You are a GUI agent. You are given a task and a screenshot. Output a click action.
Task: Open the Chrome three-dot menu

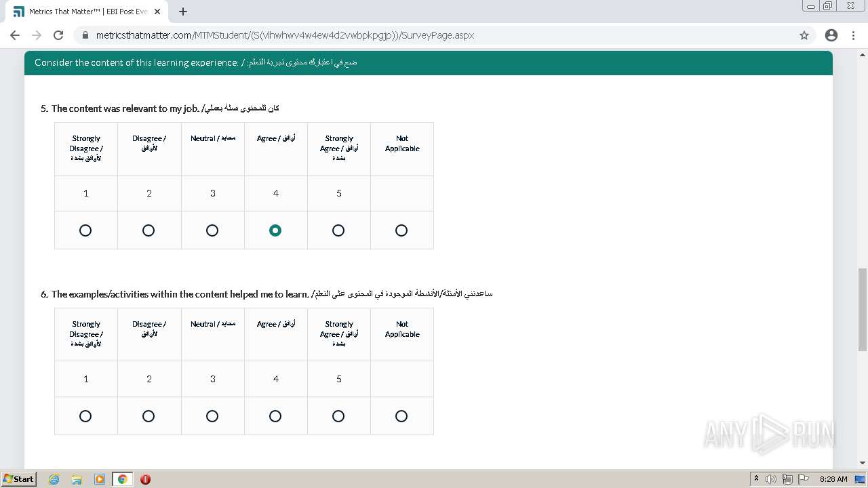point(853,35)
